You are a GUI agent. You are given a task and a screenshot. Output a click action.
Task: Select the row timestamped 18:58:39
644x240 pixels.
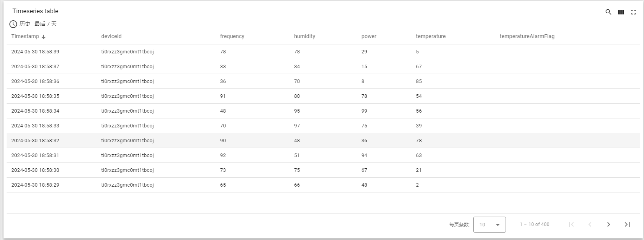[x=323, y=52]
